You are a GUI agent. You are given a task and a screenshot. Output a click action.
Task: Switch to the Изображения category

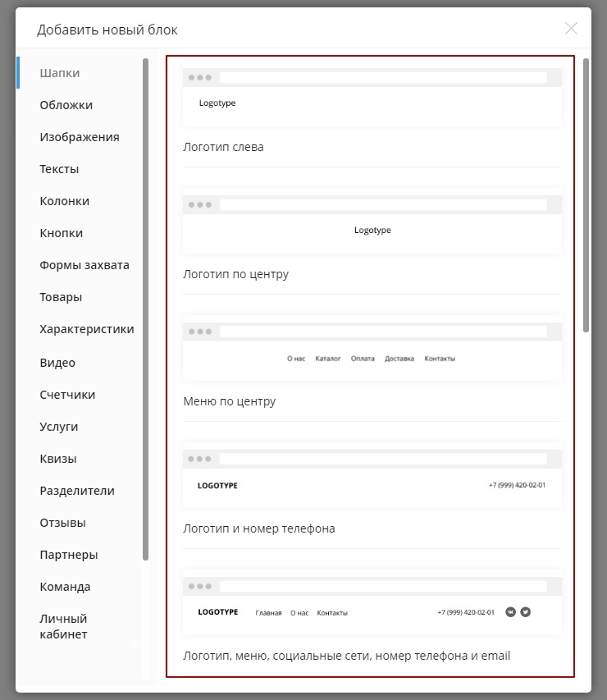coord(80,137)
